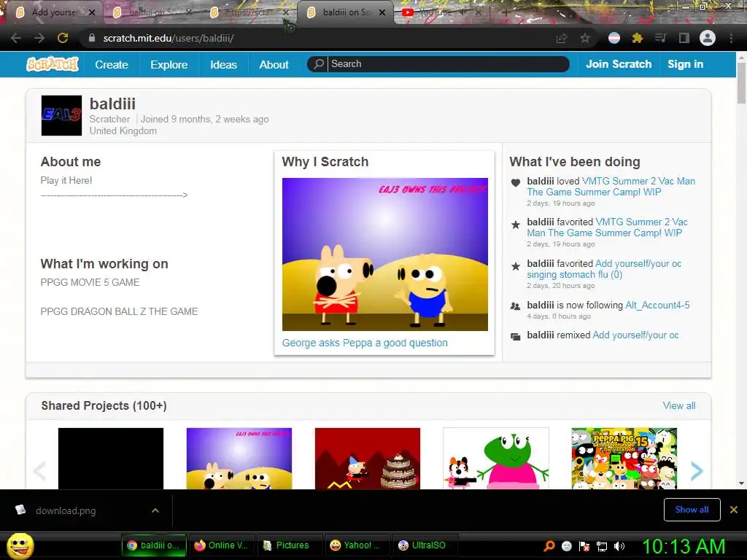Click the page vertical scrollbar thumb
The image size is (747, 560).
(741, 82)
